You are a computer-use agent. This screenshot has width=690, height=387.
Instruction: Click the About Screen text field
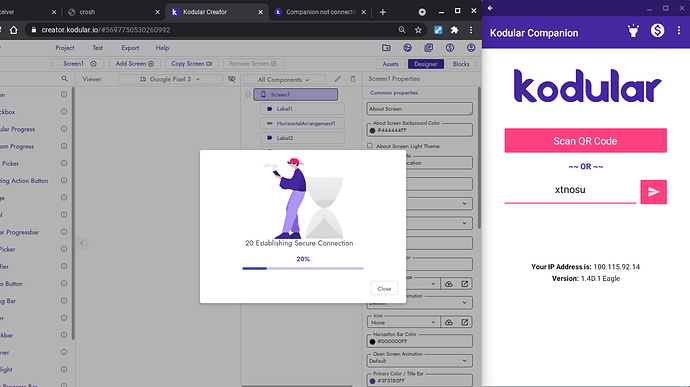pyautogui.click(x=420, y=109)
